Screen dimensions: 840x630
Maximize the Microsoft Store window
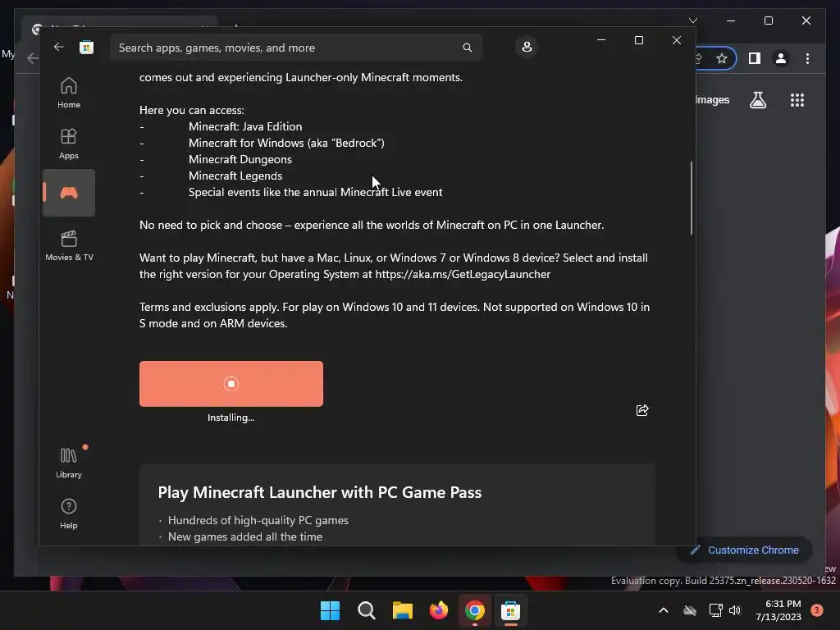638,40
